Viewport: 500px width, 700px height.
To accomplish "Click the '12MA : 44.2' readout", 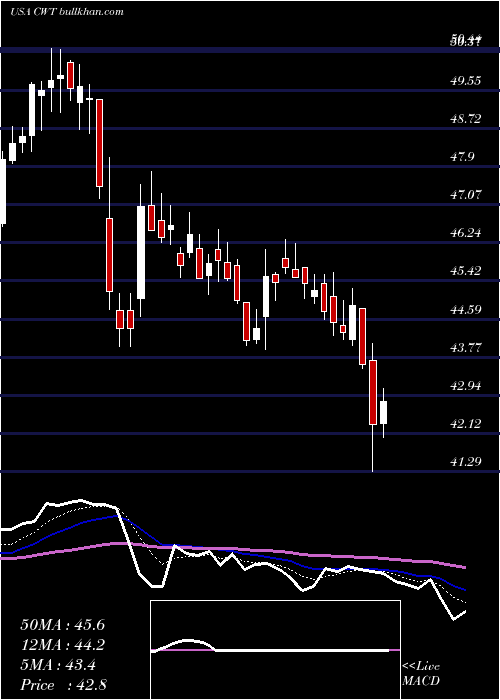I will pos(62,645).
